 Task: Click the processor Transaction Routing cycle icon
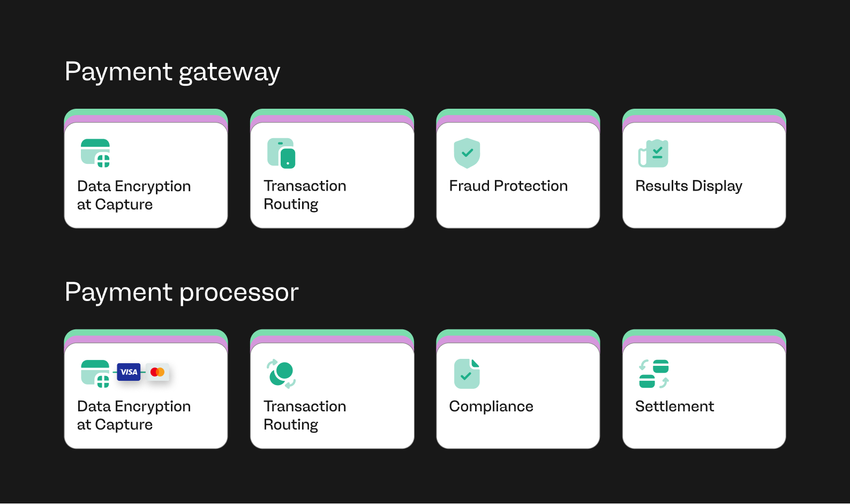281,373
